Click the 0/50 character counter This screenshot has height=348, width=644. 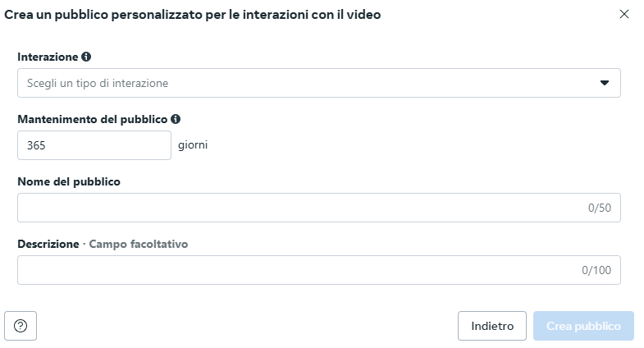click(x=600, y=208)
